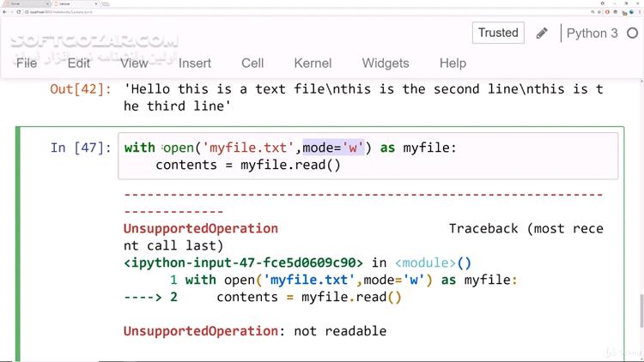Click the red Opera-style extension icon
644x362 pixels.
coord(607,12)
